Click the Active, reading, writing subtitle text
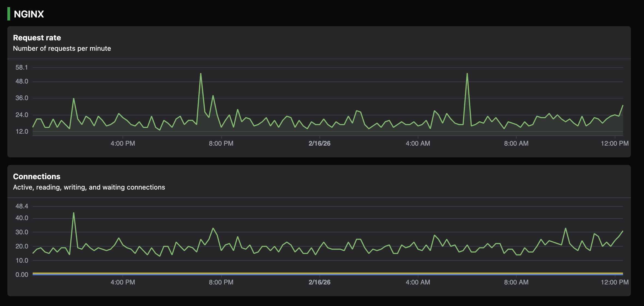The width and height of the screenshot is (644, 306). (x=89, y=187)
